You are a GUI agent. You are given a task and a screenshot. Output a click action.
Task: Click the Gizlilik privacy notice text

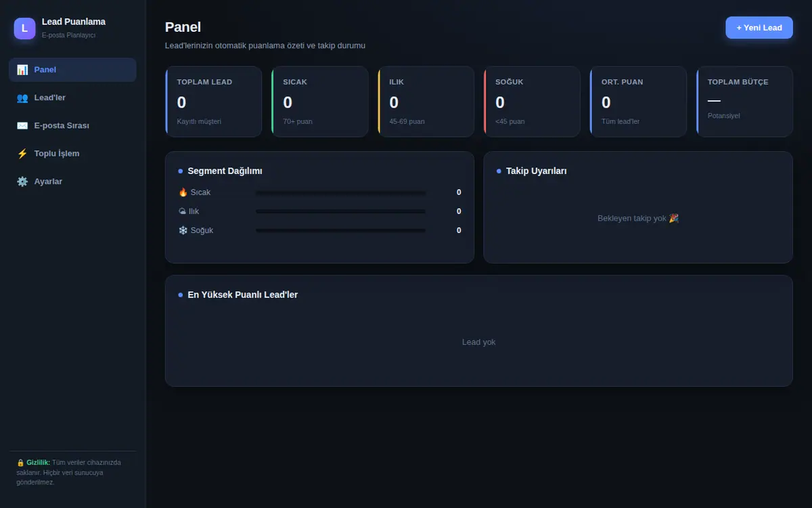(x=68, y=472)
